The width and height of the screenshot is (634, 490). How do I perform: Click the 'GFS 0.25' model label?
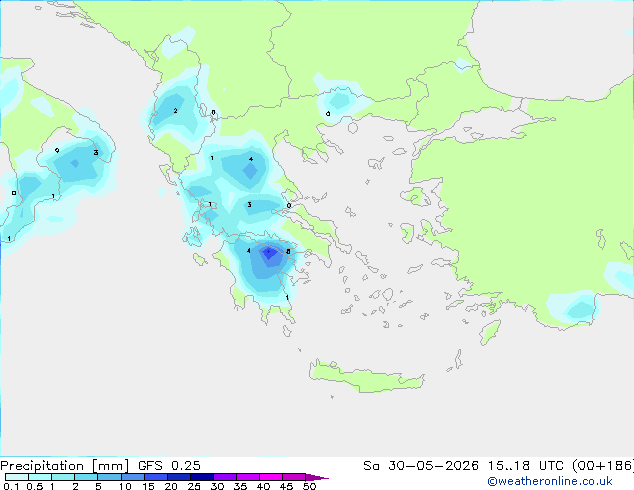[169, 466]
